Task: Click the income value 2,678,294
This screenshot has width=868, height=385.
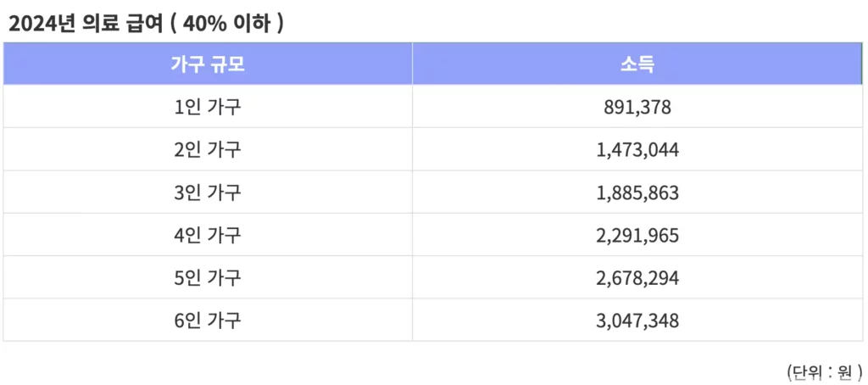Action: coord(637,277)
